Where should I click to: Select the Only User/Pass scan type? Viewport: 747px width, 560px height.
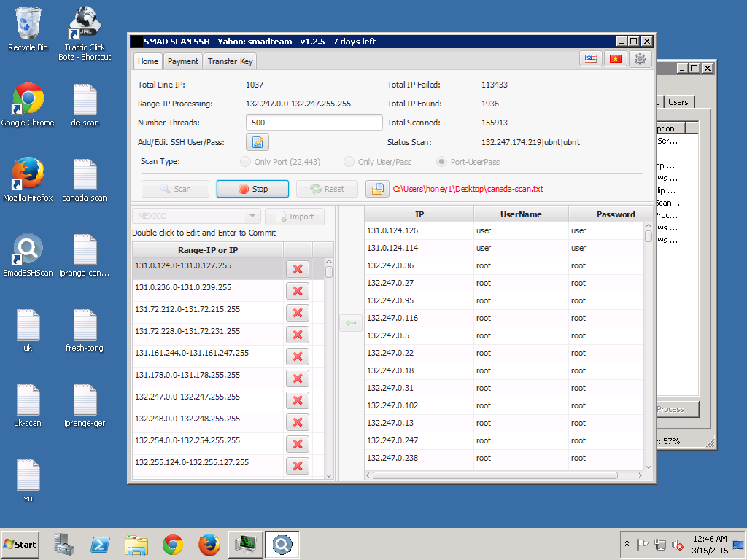pos(349,162)
